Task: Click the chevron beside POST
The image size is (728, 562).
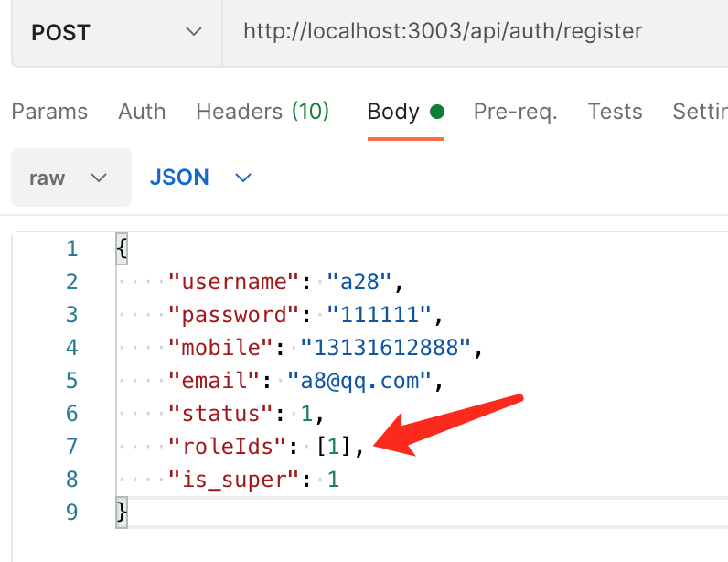Action: pos(194,32)
